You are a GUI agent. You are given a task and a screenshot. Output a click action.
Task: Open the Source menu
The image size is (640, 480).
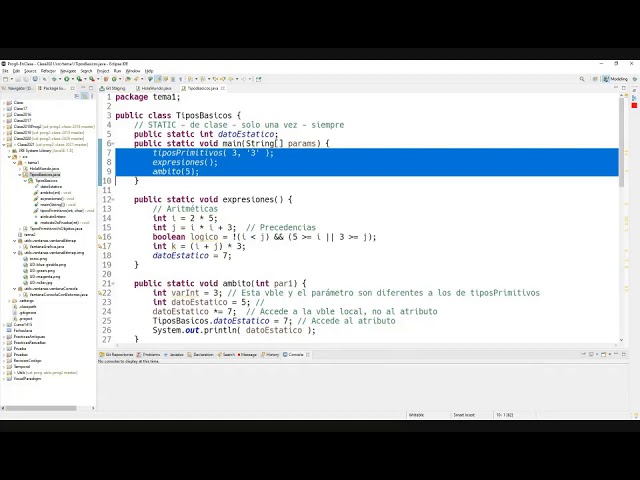(30, 71)
